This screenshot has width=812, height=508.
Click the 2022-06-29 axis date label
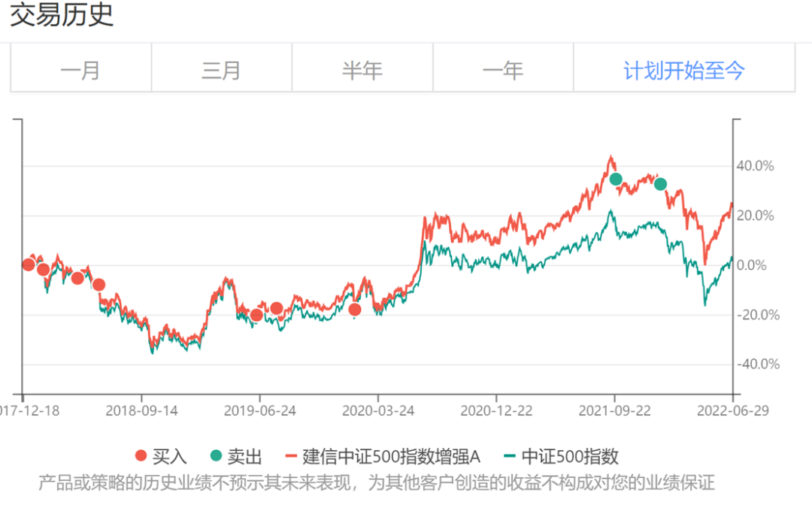[733, 410]
